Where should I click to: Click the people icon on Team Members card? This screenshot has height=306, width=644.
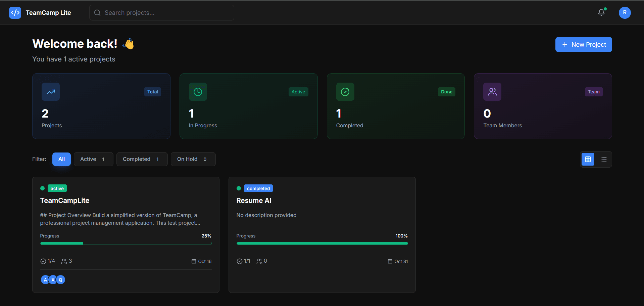click(x=492, y=92)
